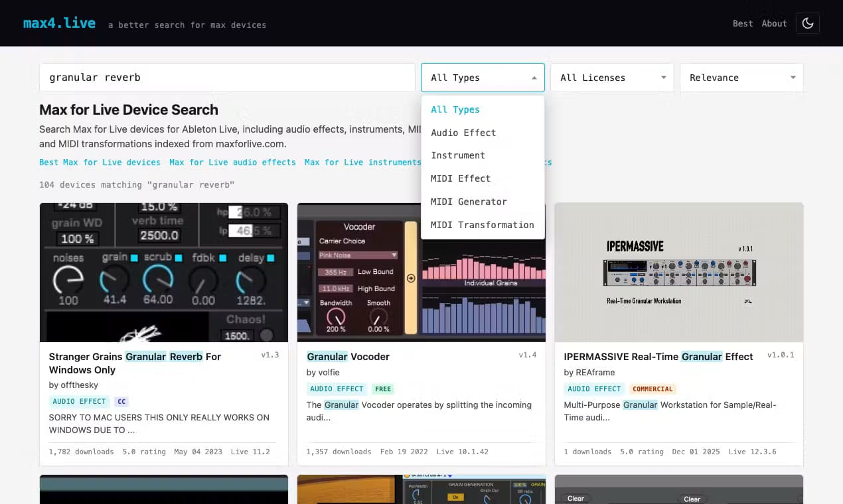
Task: Open the Relevance sort dropdown
Action: point(741,78)
